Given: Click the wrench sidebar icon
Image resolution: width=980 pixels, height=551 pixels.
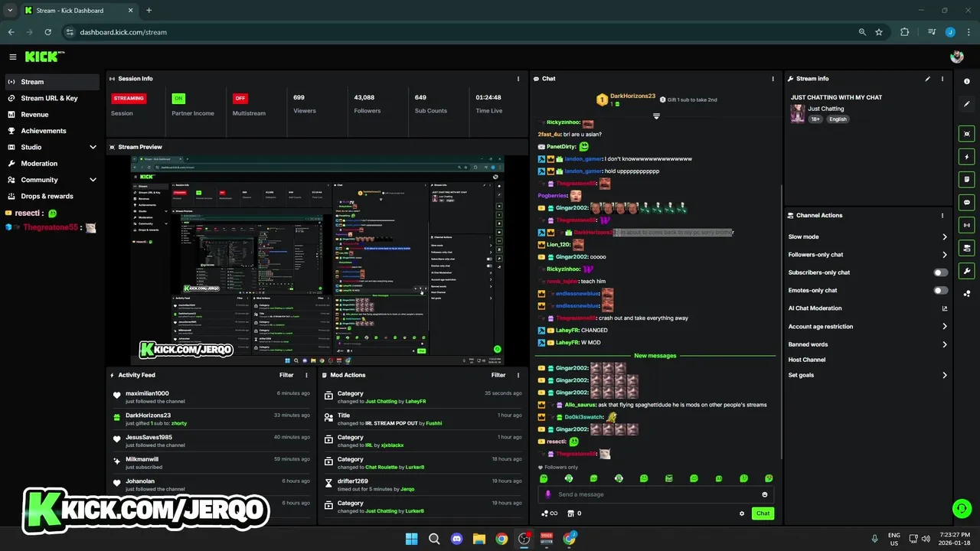Looking at the screenshot, I should tap(967, 271).
